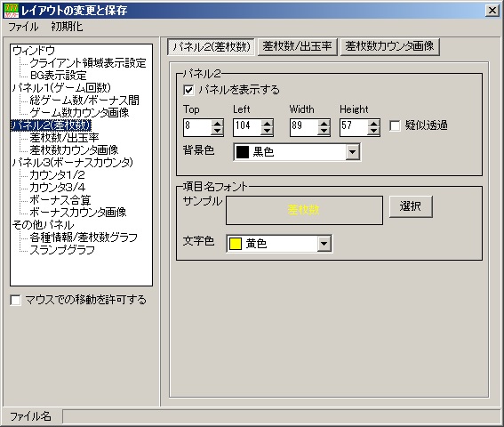Select パネル3(ボーナスカウンタ) tree item

pos(72,163)
